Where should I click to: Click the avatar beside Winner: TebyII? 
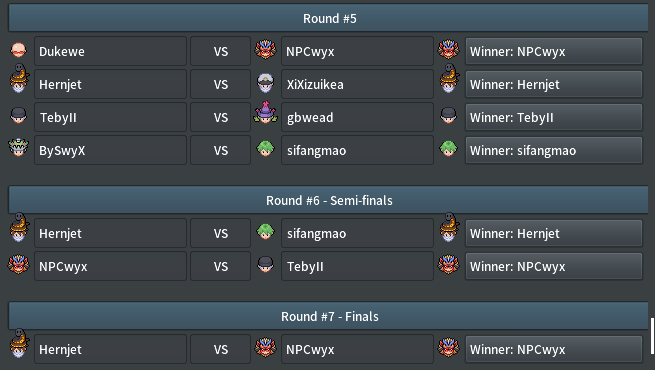click(x=449, y=116)
